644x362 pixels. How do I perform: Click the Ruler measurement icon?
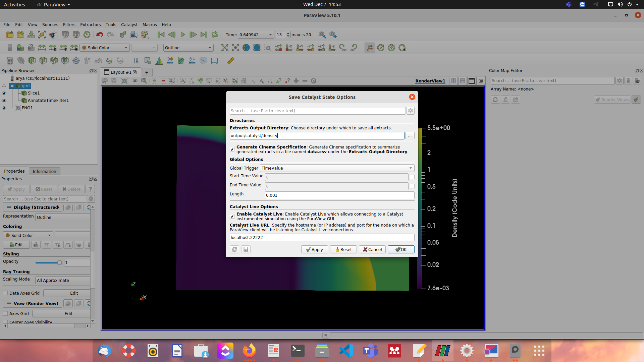tap(231, 61)
